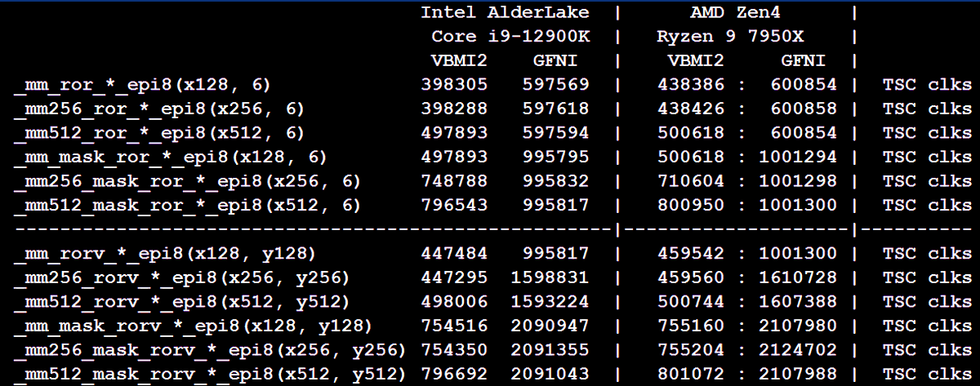Click the row label "_mm512_mask_ror_*_epi8(x512, 6)"

(x=187, y=206)
